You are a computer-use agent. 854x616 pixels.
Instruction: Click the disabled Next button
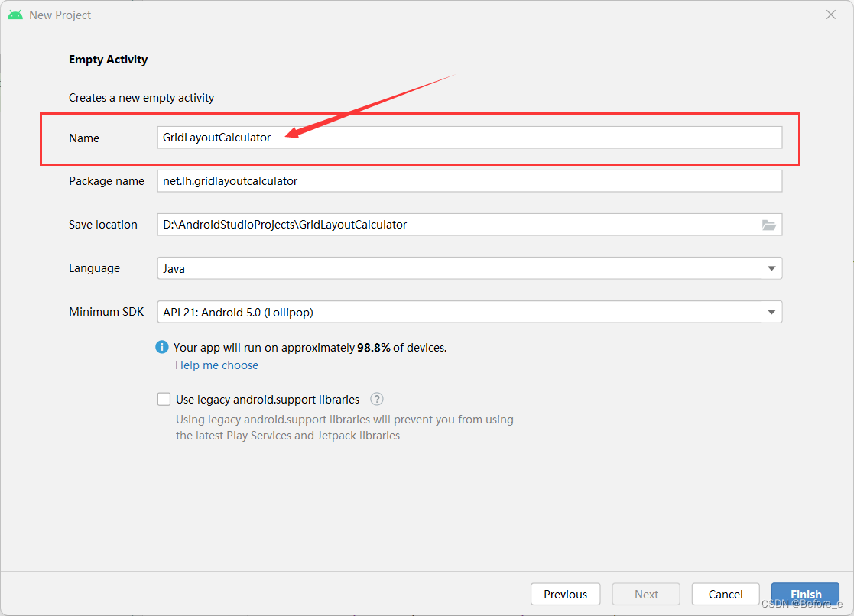(x=646, y=594)
